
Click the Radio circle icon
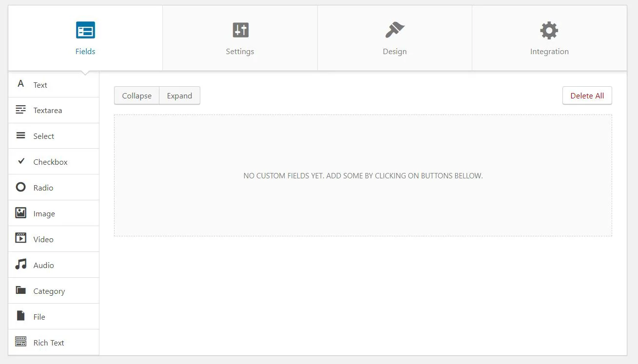tap(20, 187)
